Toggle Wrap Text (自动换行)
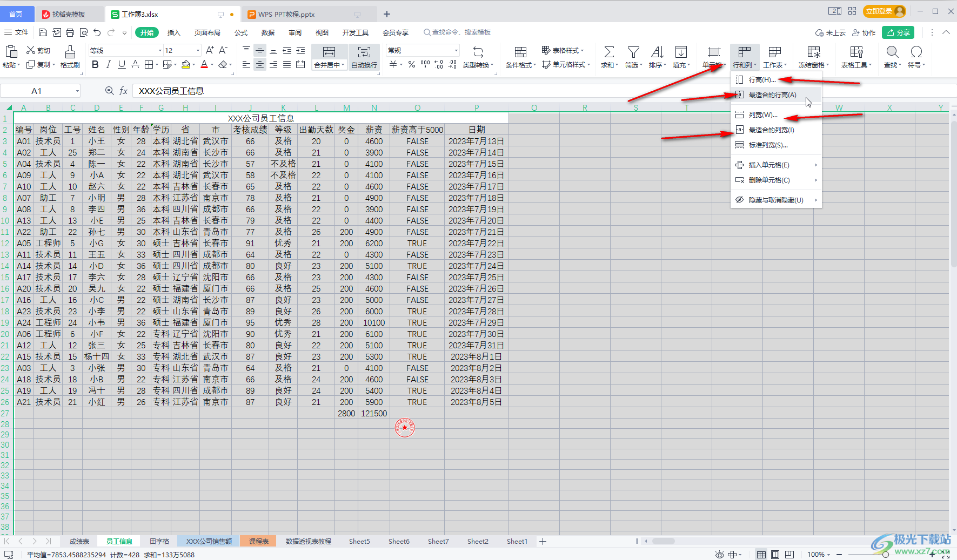The width and height of the screenshot is (957, 560). tap(364, 57)
